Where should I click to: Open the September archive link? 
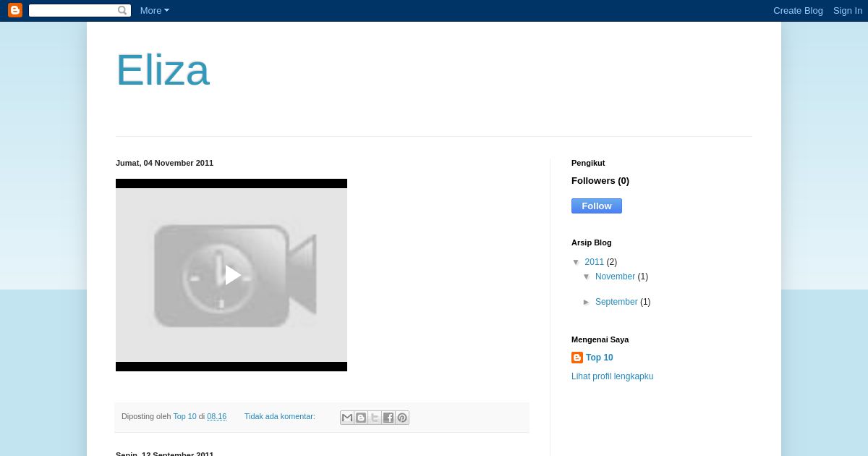coord(616,302)
